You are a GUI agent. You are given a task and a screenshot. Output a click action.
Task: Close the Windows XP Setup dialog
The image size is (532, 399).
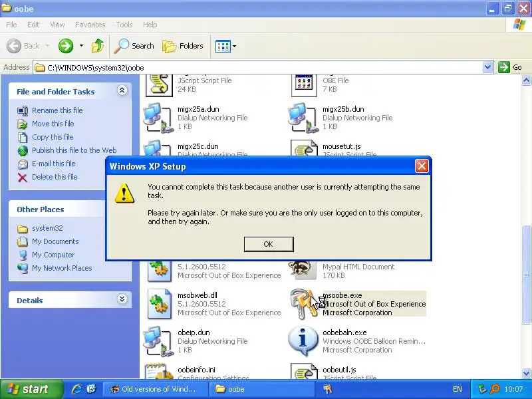coord(422,166)
